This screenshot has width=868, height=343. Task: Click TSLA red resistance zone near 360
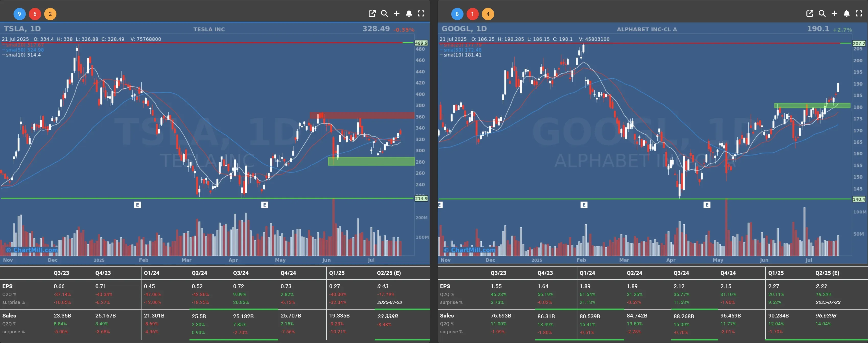(x=362, y=115)
